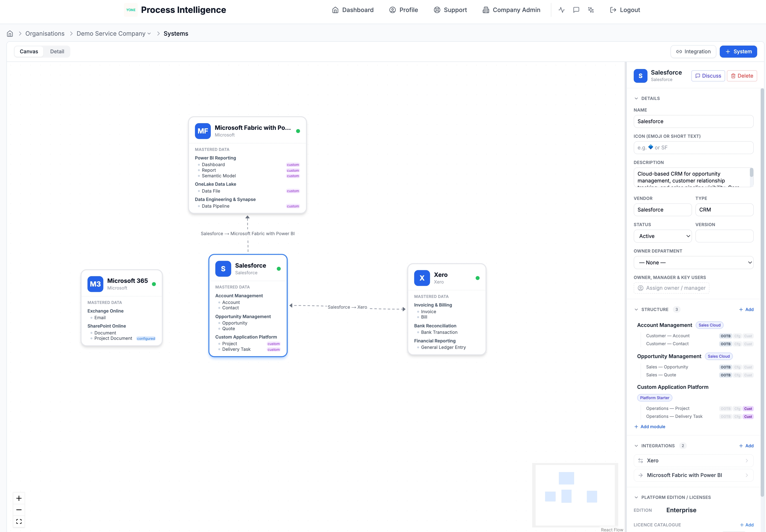
Task: Open the chat bubble icon in header
Action: tap(576, 10)
